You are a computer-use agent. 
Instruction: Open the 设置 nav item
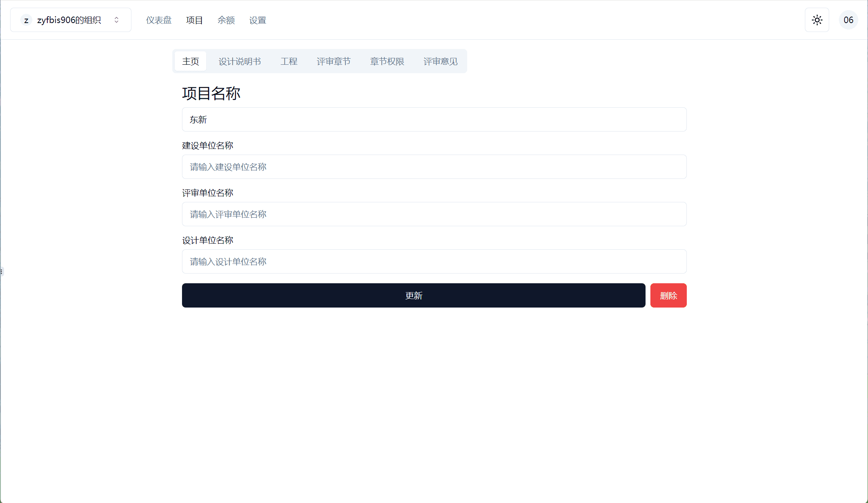coord(258,20)
